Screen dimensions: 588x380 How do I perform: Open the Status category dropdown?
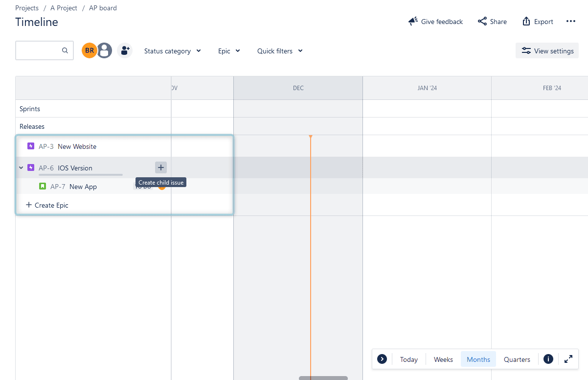click(172, 51)
